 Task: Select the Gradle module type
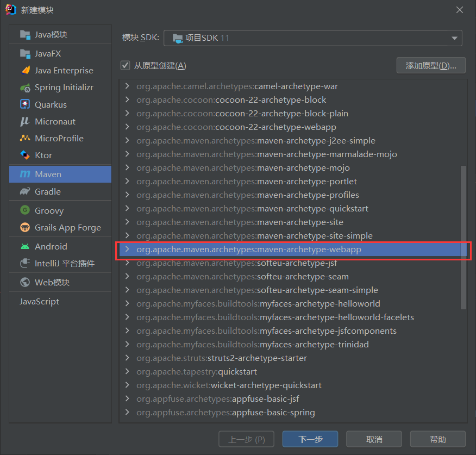point(60,192)
